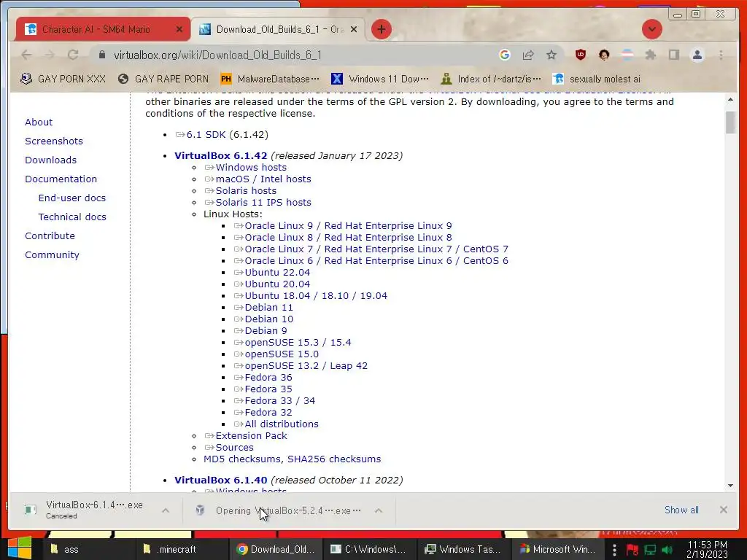Viewport: 747px width, 560px height.
Task: Close the downloads bar
Action: coord(723,510)
